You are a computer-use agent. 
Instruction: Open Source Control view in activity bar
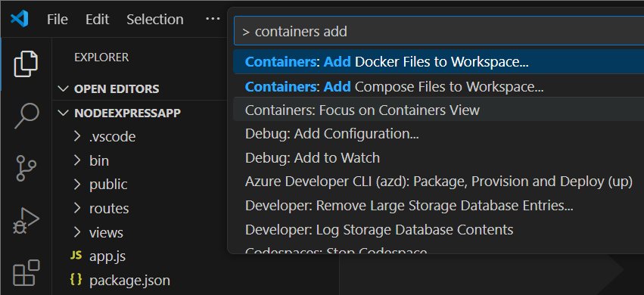click(26, 168)
